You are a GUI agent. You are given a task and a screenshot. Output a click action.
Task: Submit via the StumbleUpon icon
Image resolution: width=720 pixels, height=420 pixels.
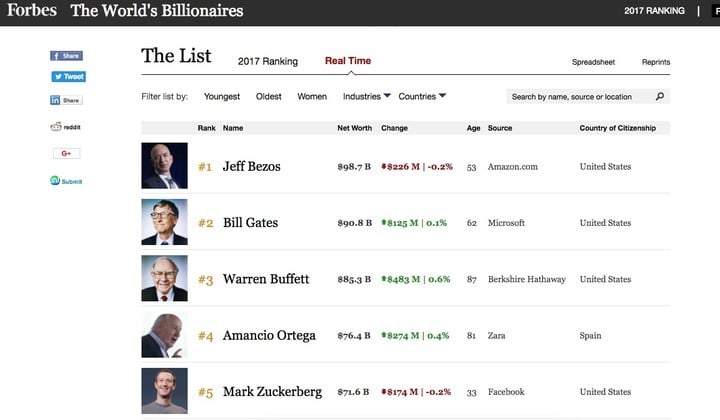pos(66,181)
